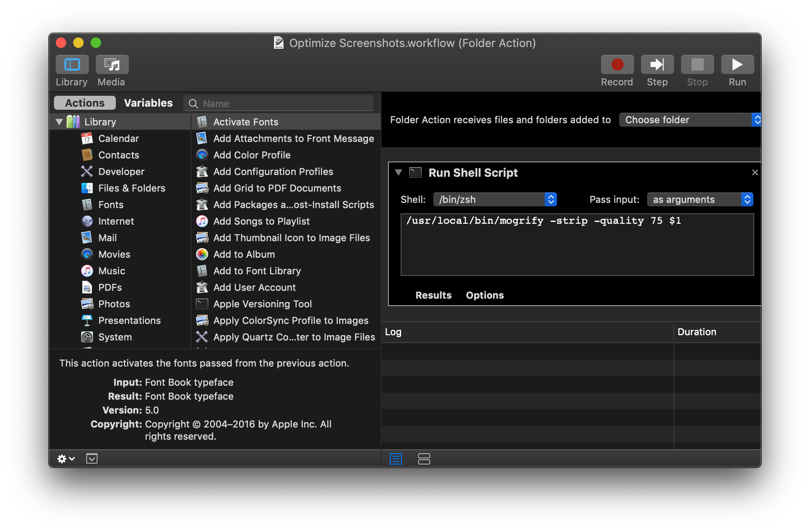Collapse the Library tree triangle
The height and width of the screenshot is (532, 810).
[59, 122]
